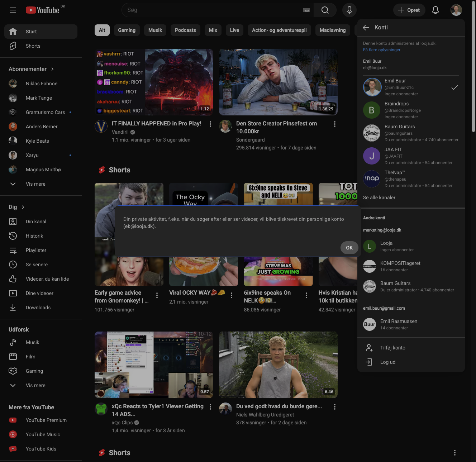Image resolution: width=476 pixels, height=462 pixels.
Task: Switch to Emil Rasmussen account
Action: (411, 324)
